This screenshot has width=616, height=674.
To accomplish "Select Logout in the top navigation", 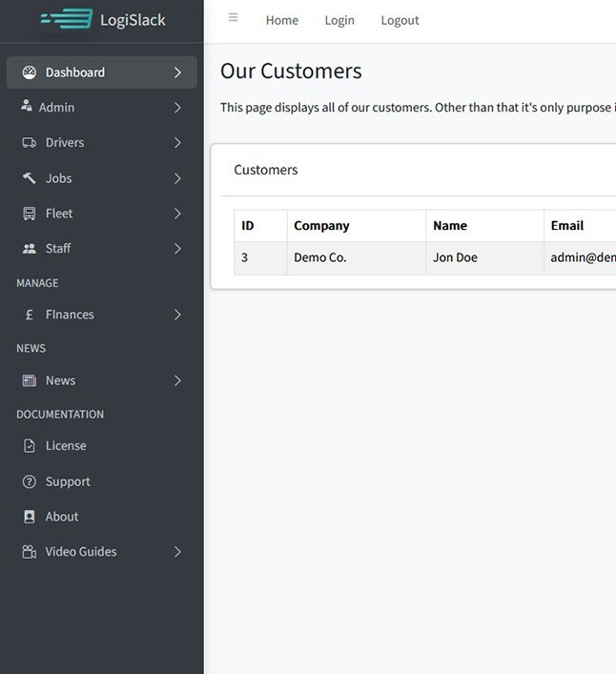I will point(400,20).
